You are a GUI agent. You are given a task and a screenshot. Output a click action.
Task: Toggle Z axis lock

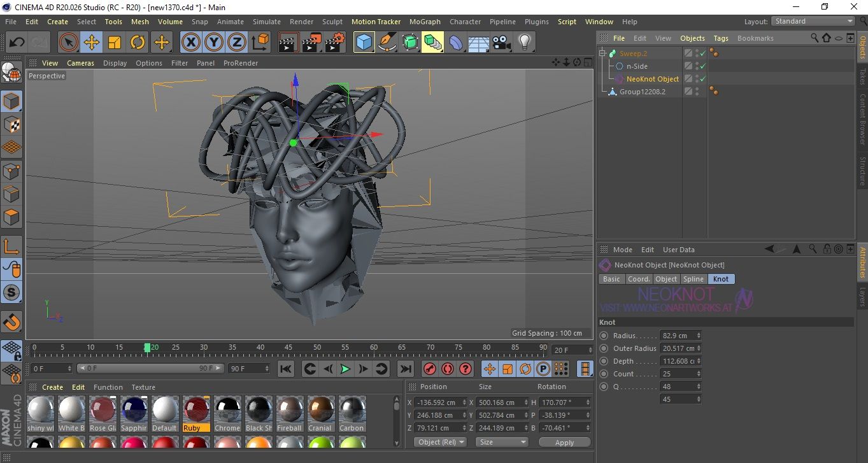pyautogui.click(x=237, y=43)
